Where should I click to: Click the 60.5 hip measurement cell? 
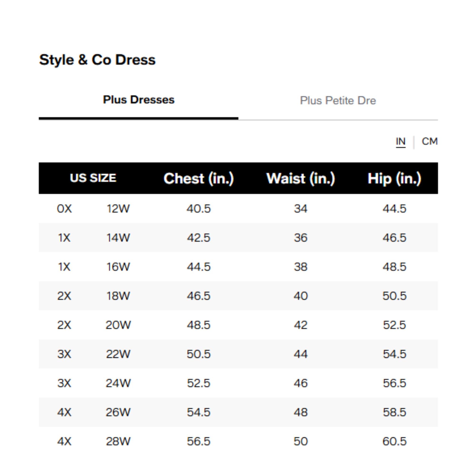coord(394,441)
